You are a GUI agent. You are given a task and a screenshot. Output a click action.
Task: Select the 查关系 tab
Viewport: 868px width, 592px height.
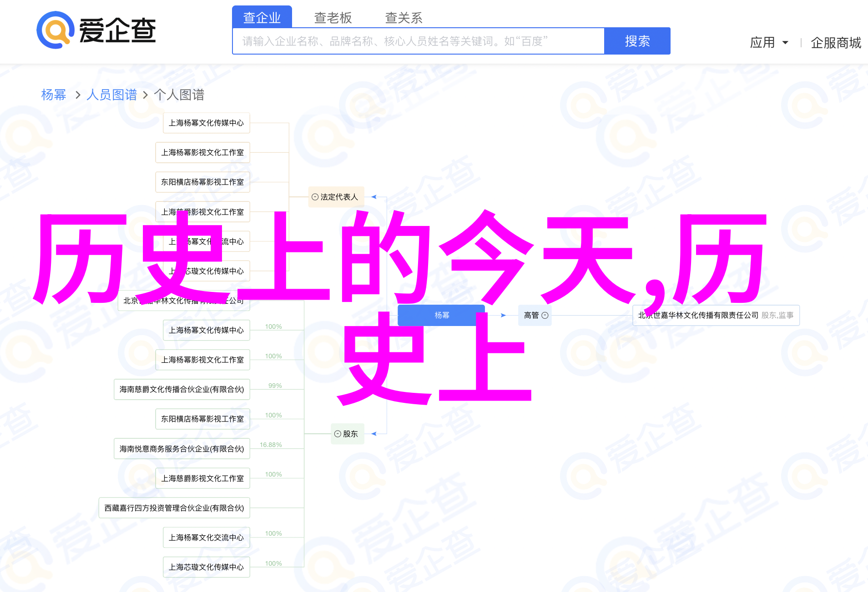click(x=404, y=17)
